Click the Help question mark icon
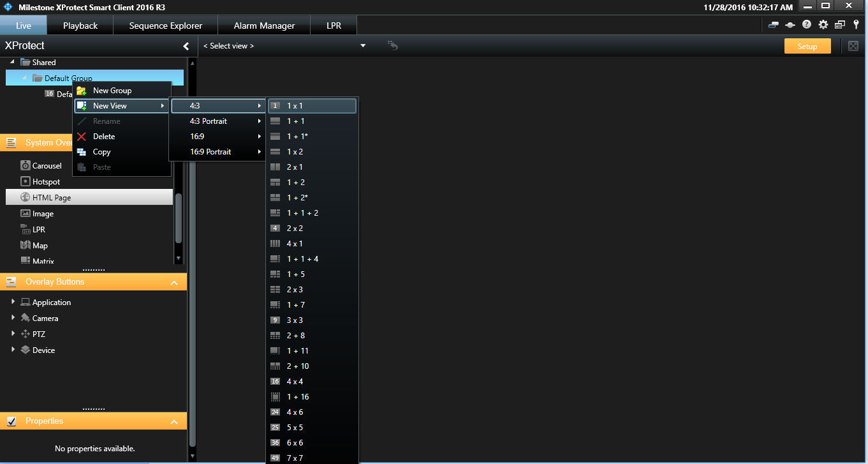868x464 pixels. (x=805, y=24)
